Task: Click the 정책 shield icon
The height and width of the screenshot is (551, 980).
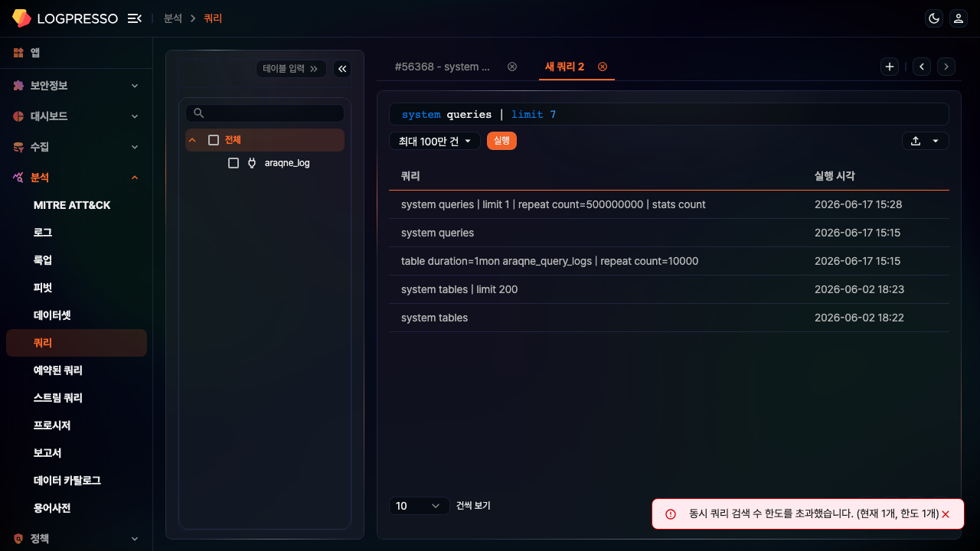Action: [18, 539]
